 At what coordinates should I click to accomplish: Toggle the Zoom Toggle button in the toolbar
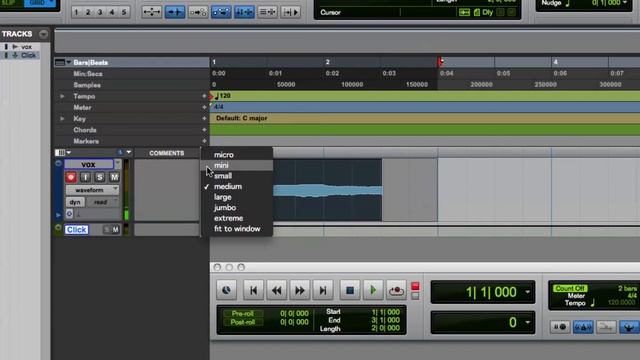coord(151,12)
